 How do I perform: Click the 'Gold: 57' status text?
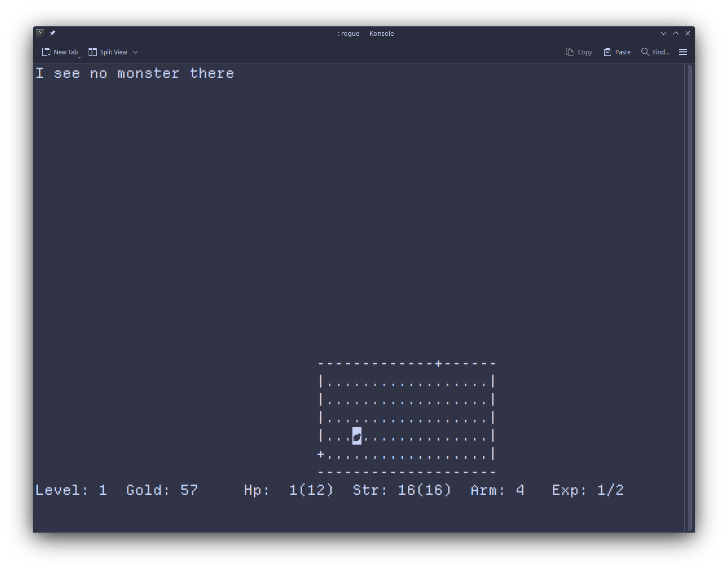coord(162,490)
